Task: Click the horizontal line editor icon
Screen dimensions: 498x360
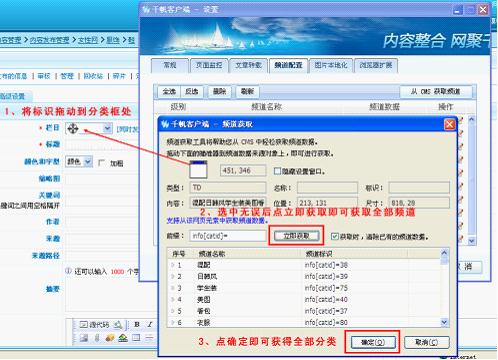Action: [x=149, y=338]
